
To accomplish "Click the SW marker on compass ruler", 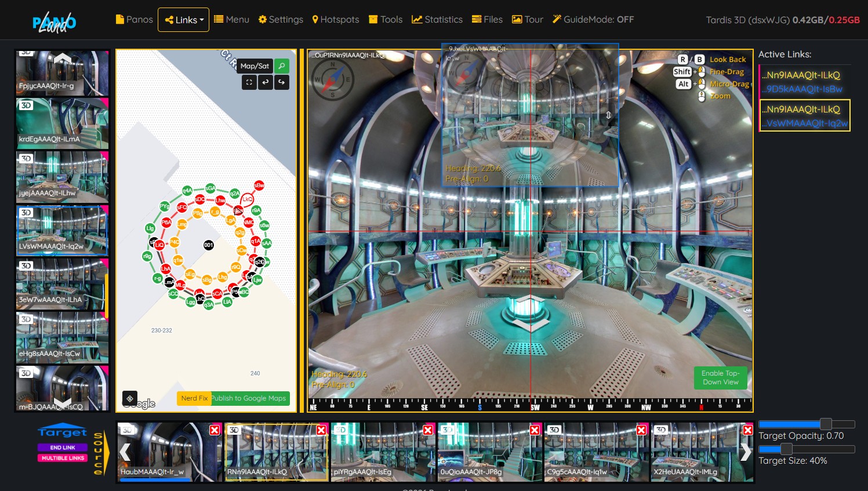I will [535, 408].
